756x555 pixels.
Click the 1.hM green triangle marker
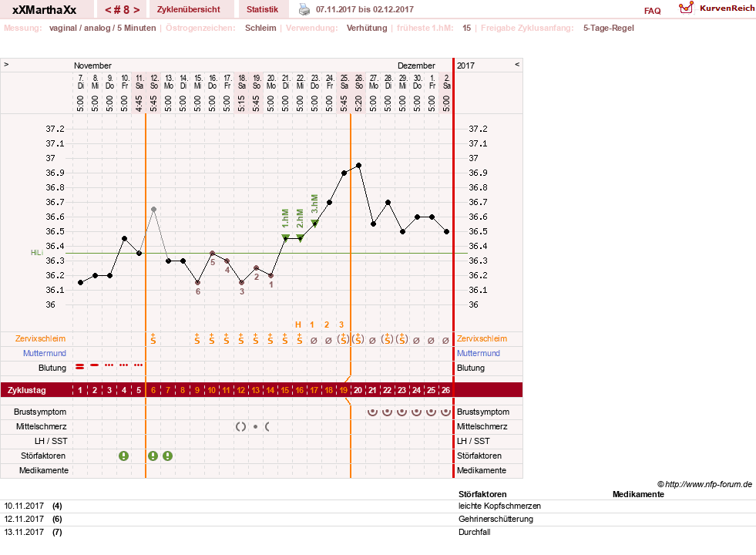coord(285,237)
